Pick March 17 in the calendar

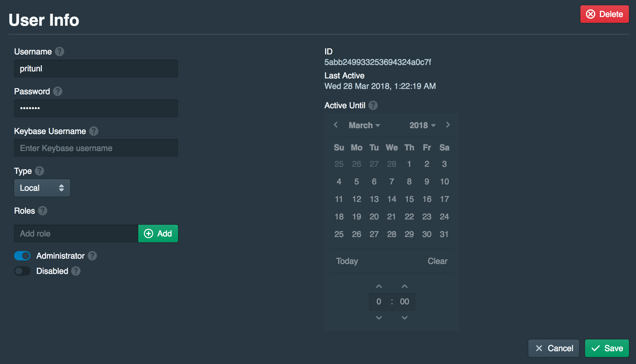click(x=444, y=199)
